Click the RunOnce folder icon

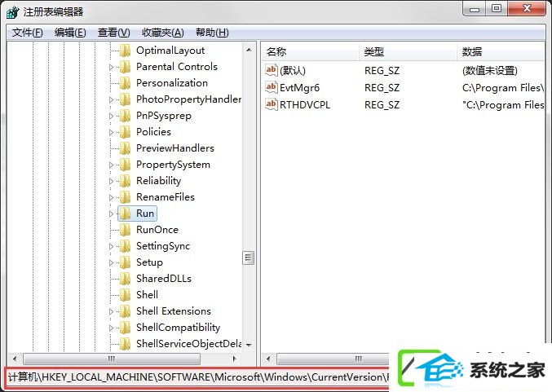coord(125,230)
